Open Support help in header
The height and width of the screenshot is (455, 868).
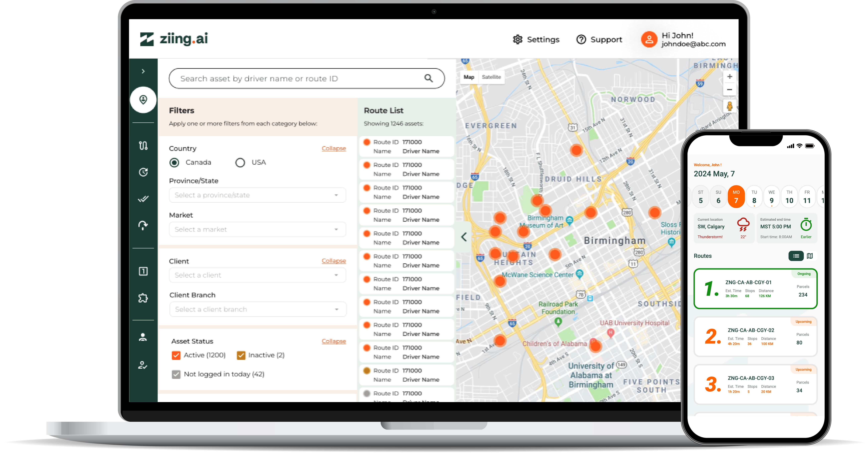[x=599, y=39]
